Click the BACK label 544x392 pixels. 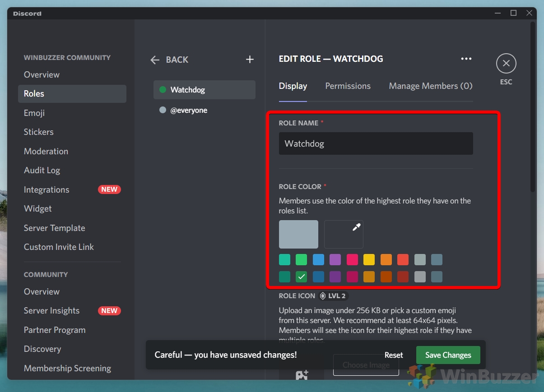(177, 60)
